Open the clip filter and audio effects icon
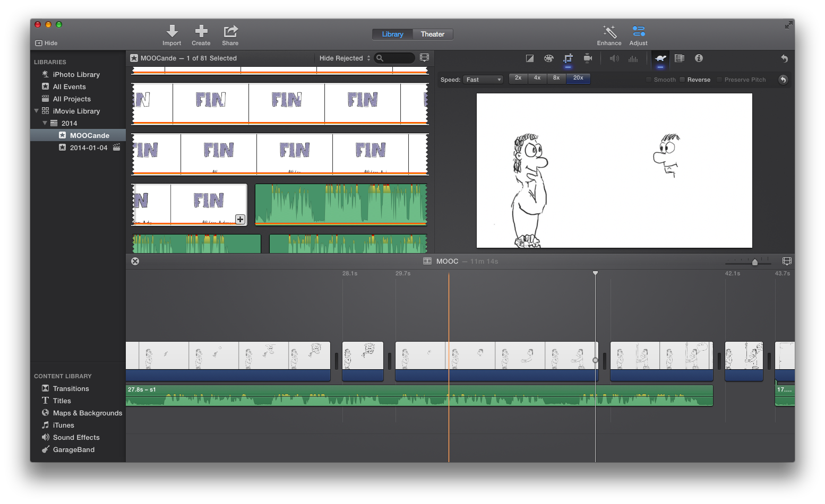Screen dimensions: 825x504 [x=680, y=58]
